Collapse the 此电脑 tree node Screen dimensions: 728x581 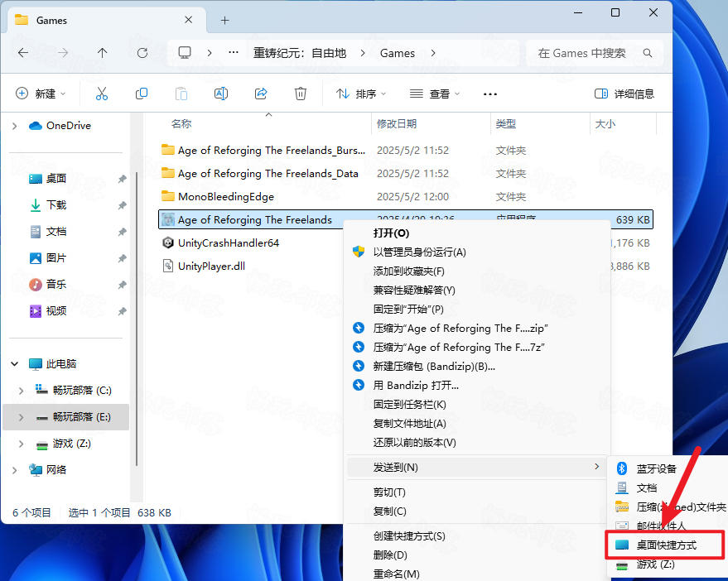tap(14, 364)
